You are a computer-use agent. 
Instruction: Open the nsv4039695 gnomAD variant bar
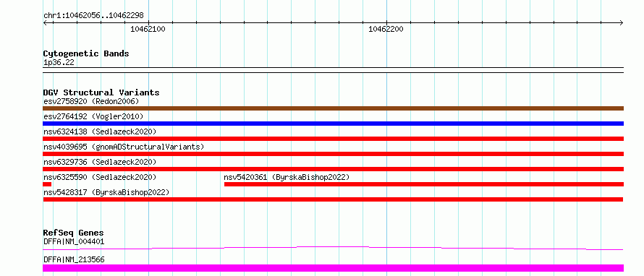point(333,154)
